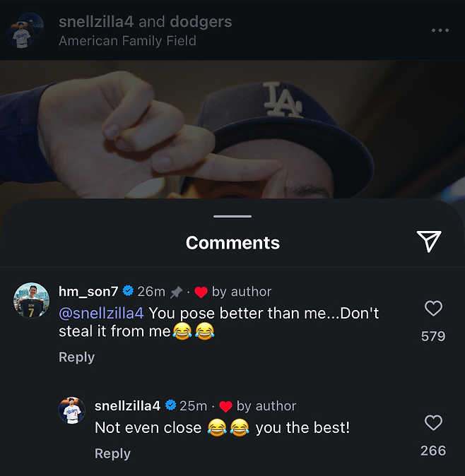Open hm_son7's profile picture
The height and width of the screenshot is (476, 465).
[x=30, y=299]
